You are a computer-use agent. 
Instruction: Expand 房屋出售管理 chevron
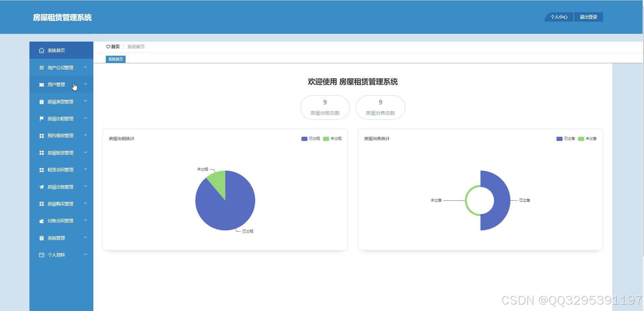pyautogui.click(x=86, y=186)
